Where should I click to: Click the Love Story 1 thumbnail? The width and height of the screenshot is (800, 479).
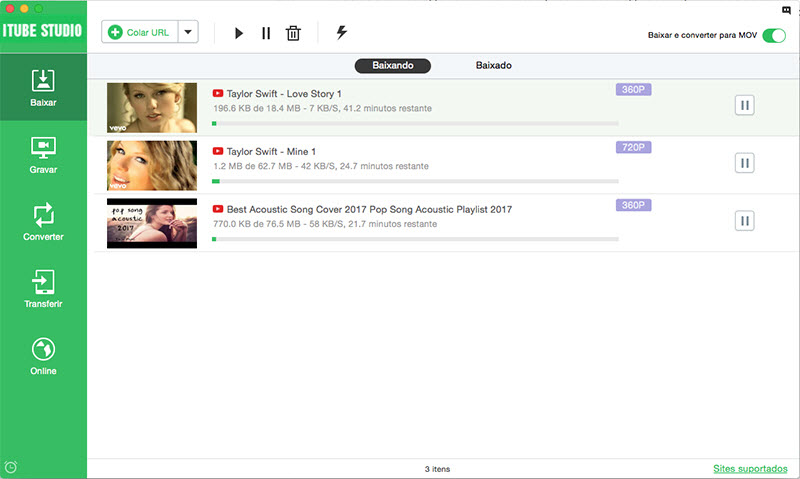point(152,108)
